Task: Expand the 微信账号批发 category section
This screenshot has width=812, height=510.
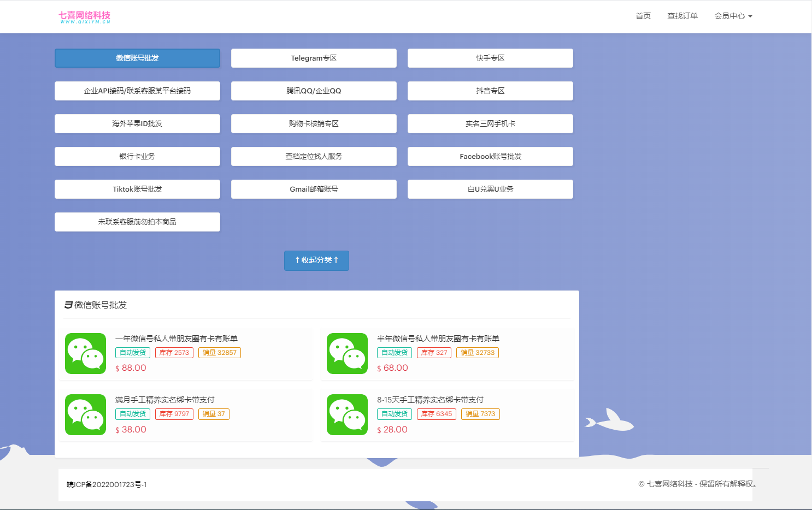Action: [137, 58]
